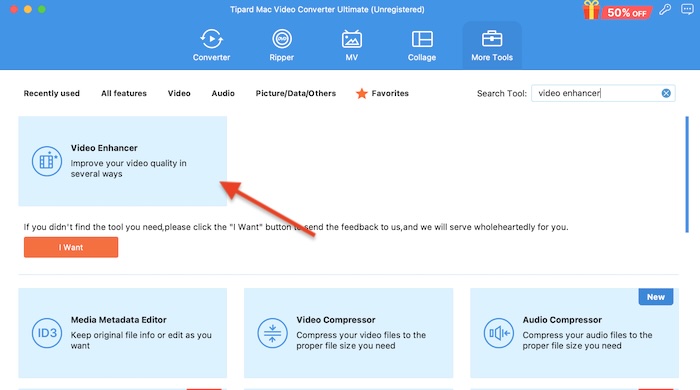The width and height of the screenshot is (700, 390).
Task: Clear the search tool text
Action: [666, 93]
